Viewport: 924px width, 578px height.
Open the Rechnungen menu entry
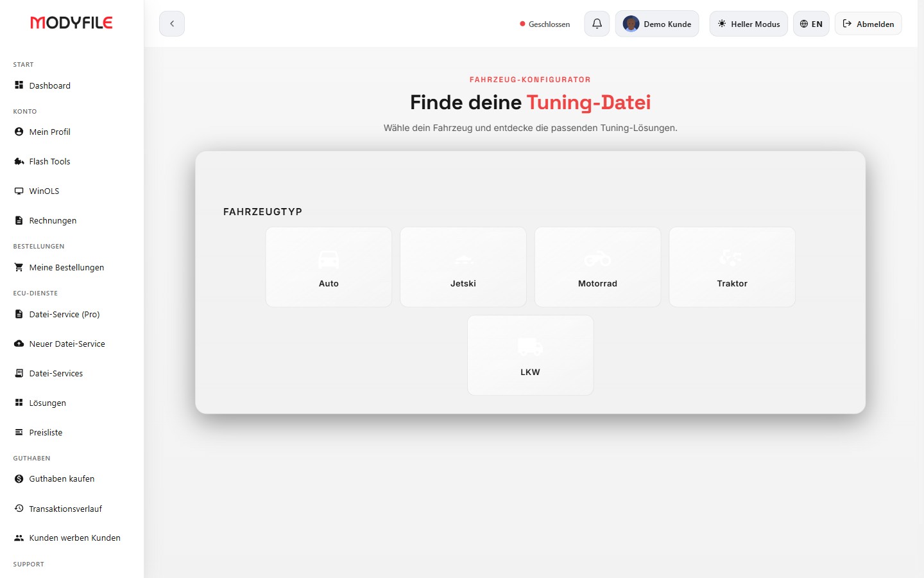[53, 220]
